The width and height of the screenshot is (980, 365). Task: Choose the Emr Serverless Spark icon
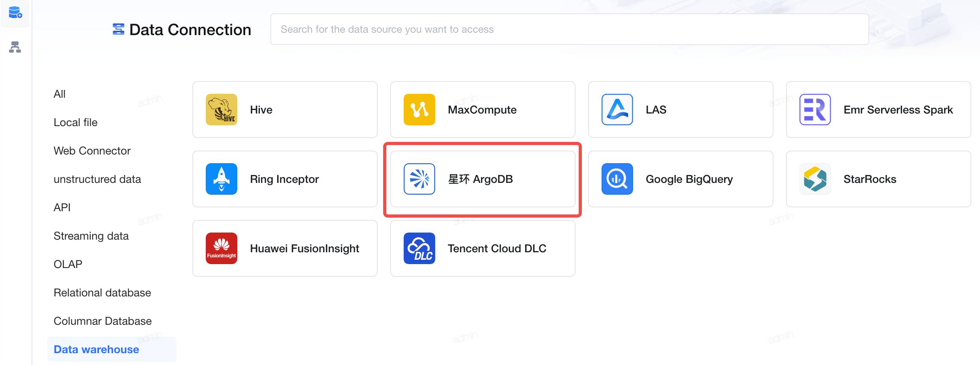click(x=815, y=110)
